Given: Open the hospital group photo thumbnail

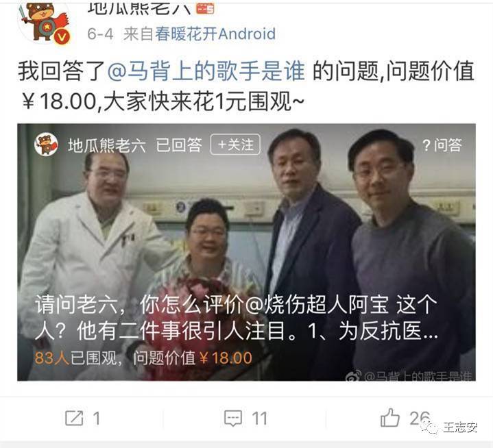Looking at the screenshot, I should pyautogui.click(x=247, y=252).
